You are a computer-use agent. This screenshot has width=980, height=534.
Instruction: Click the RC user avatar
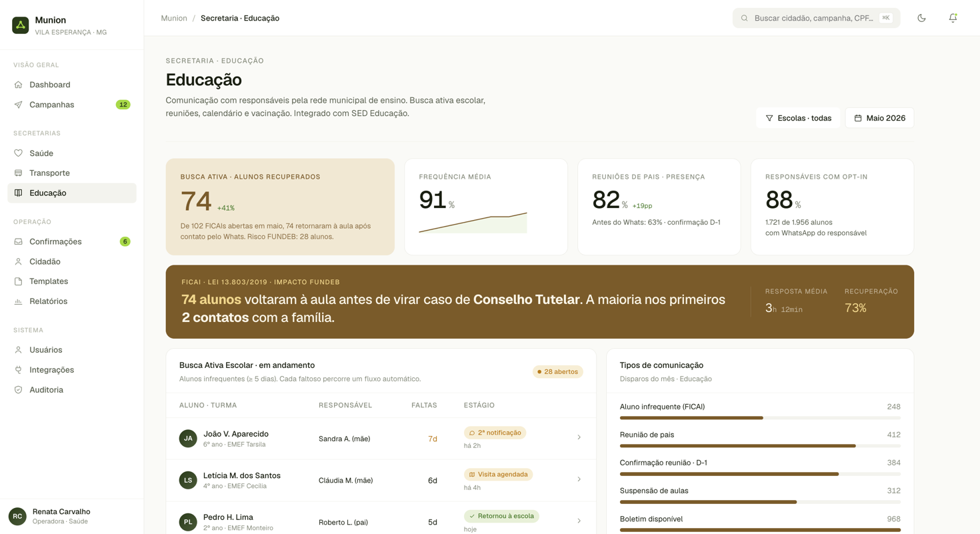(17, 516)
